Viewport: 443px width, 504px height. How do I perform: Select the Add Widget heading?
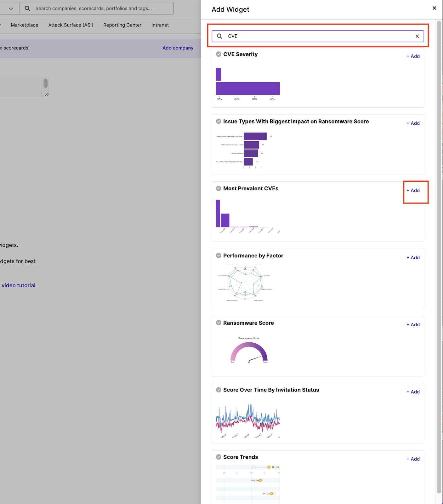pyautogui.click(x=230, y=9)
